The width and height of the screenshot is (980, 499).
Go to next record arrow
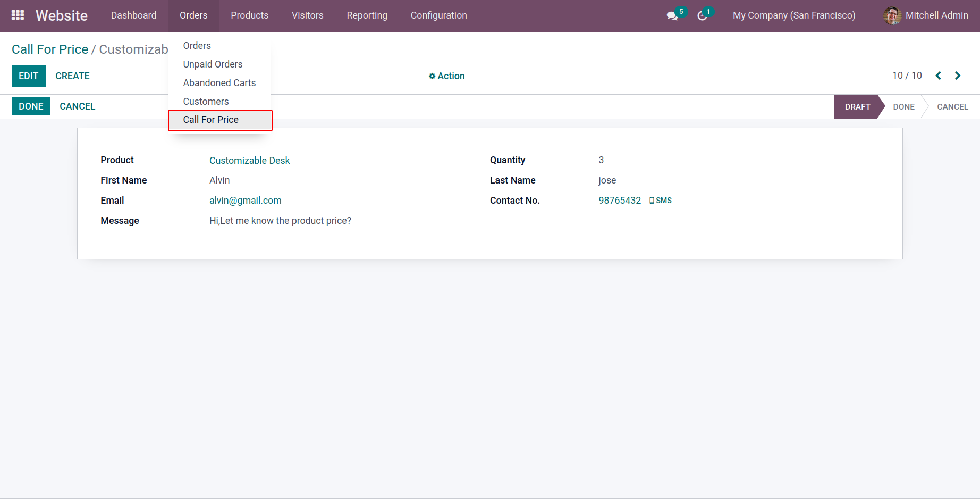[958, 76]
